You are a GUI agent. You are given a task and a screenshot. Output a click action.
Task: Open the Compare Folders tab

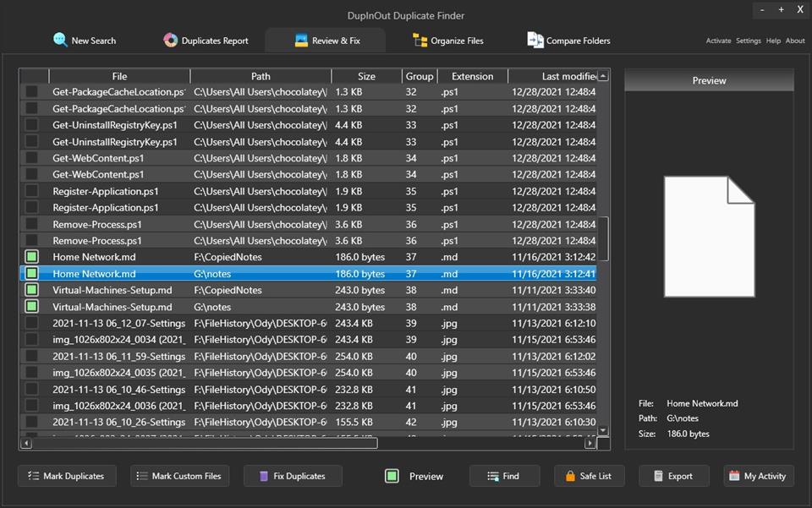[568, 41]
